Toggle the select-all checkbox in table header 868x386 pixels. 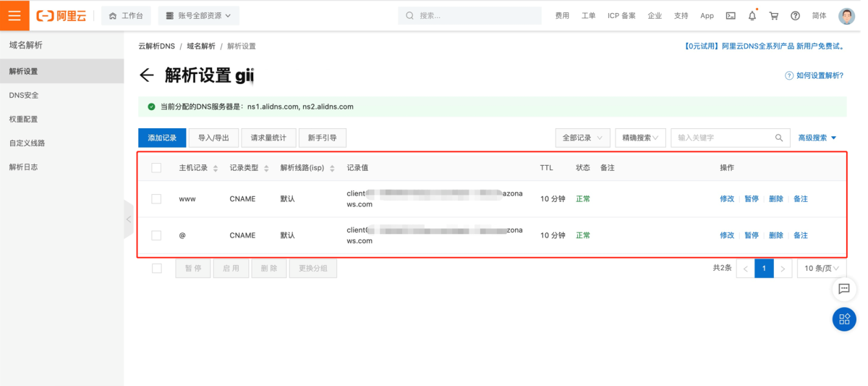point(156,168)
